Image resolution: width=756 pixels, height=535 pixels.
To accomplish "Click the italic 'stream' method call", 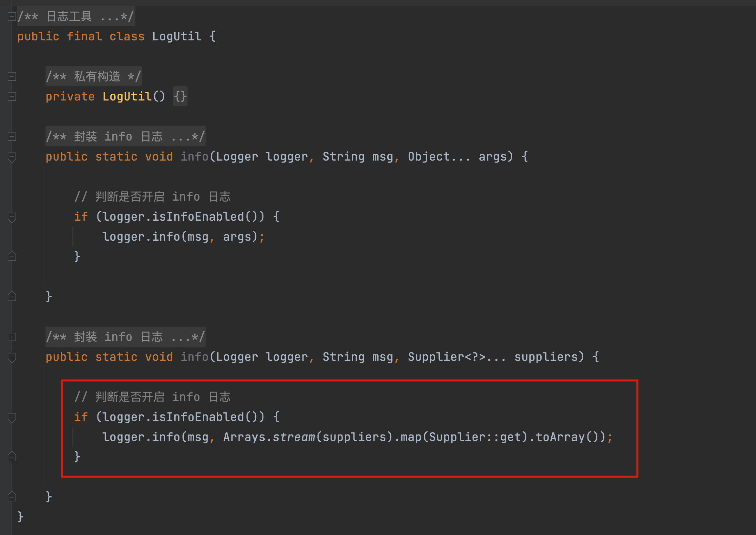I will 294,437.
